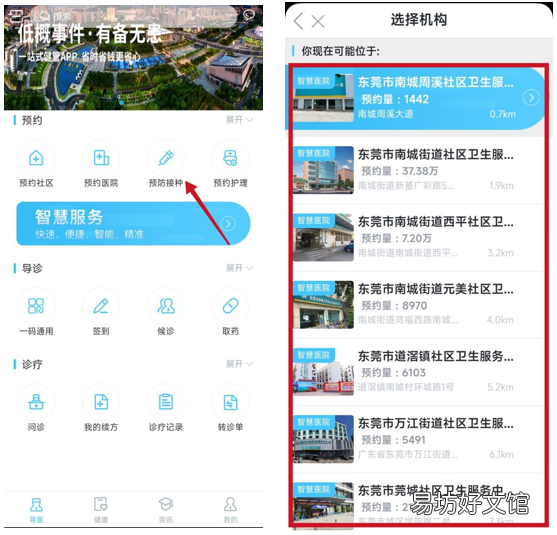
Task: Click the 预约量：8970 text
Action: (394, 306)
